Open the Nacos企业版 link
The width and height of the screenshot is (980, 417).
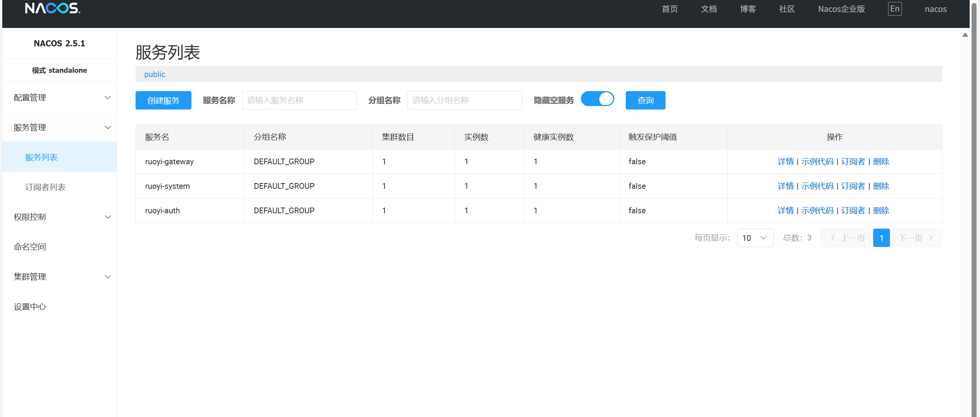click(841, 9)
